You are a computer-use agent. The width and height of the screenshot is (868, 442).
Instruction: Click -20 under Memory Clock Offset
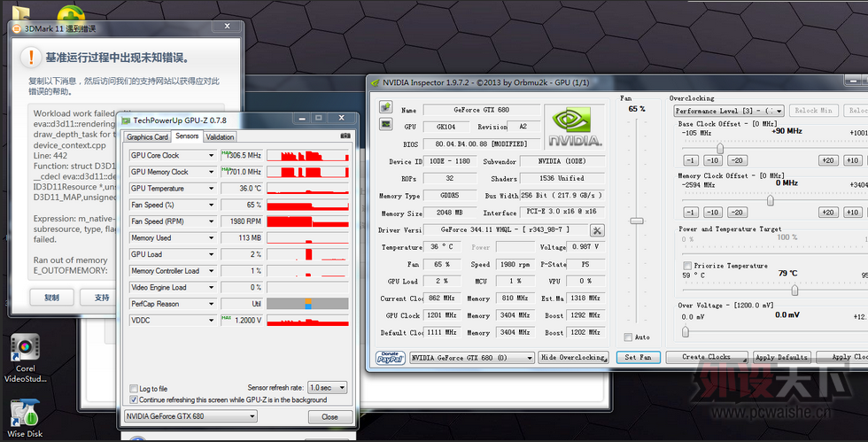[737, 212]
